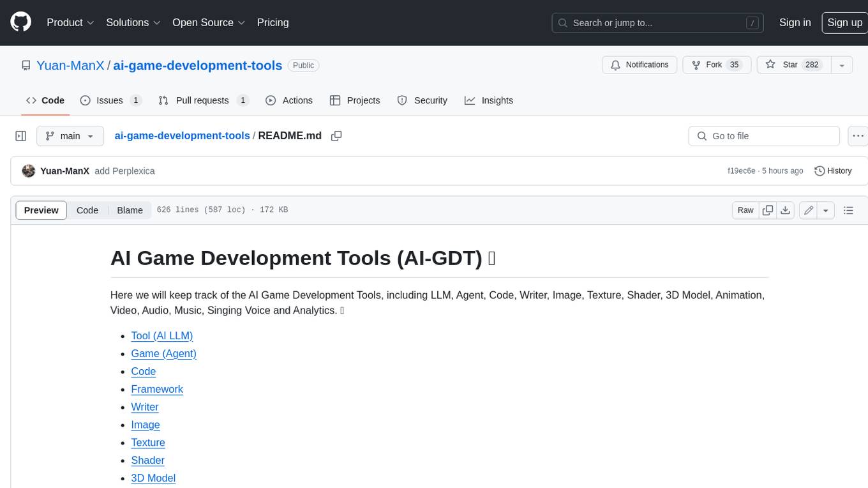Jump to 3D Model section
Image resolution: width=868 pixels, height=488 pixels.
153,478
